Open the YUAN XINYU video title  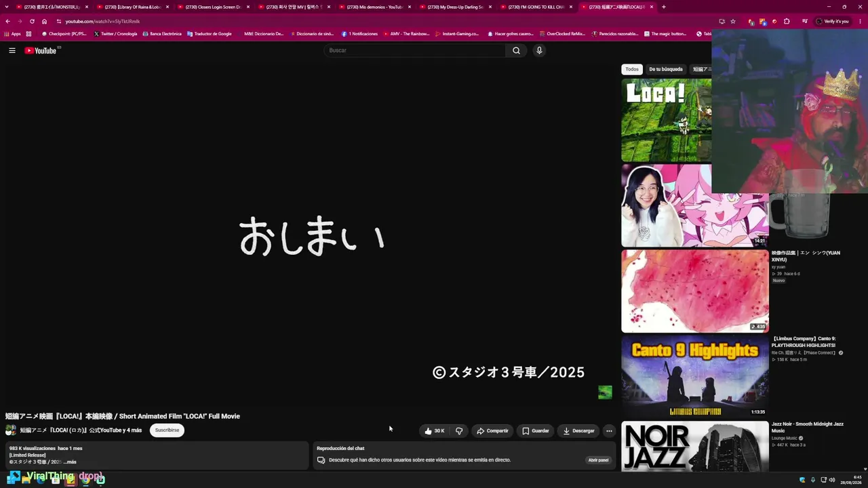(x=806, y=256)
